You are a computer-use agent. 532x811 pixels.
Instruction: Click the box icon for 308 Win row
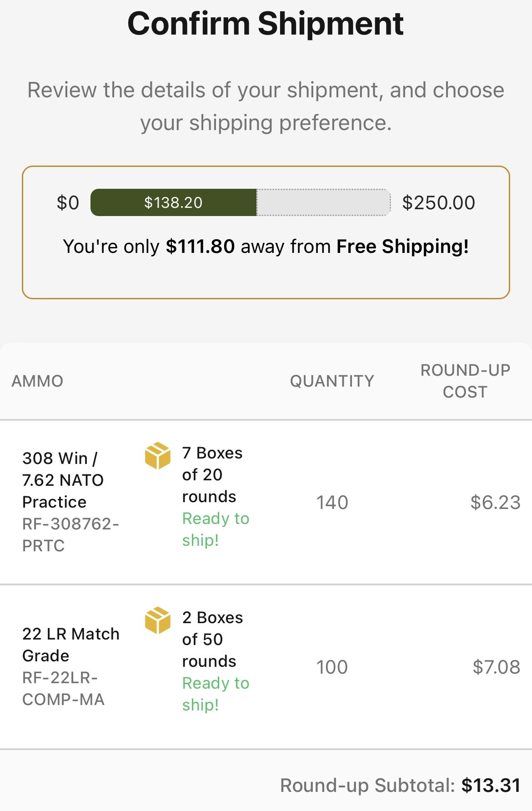[157, 455]
